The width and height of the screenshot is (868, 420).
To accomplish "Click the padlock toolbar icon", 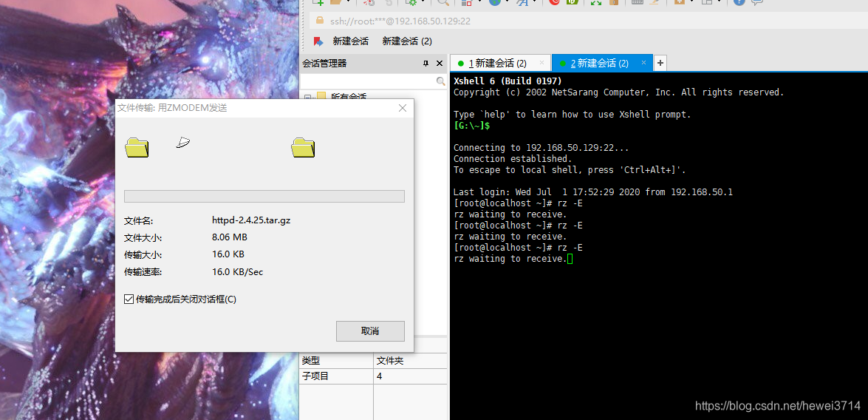I will click(613, 2).
